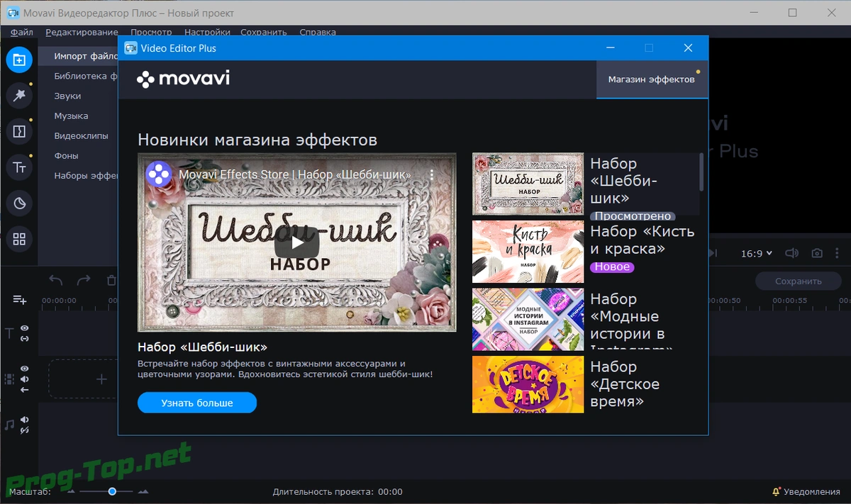Click the Delete trash icon in timeline toolbar

pyautogui.click(x=111, y=281)
